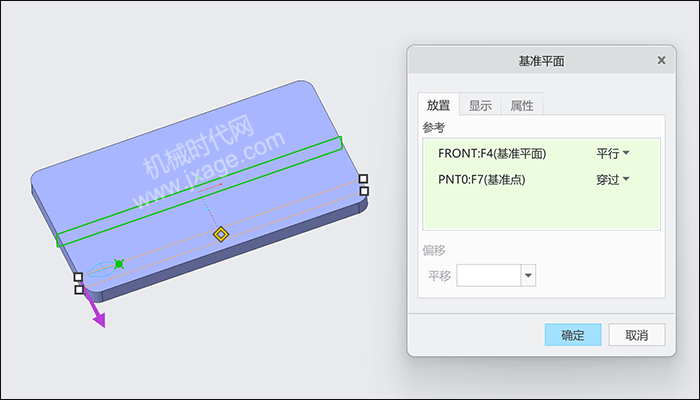Click the 取消 button
Viewport: 700px width, 400px height.
point(637,335)
